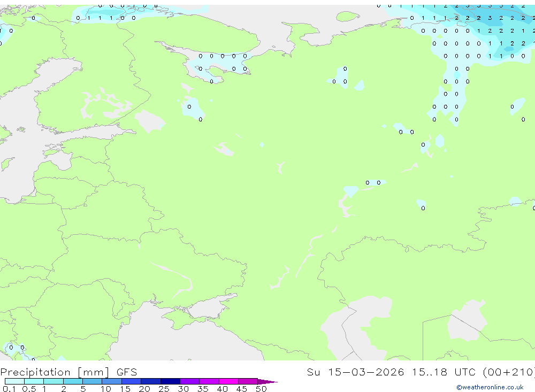The image size is (535, 392).
Task: Click the legend label '10'
Action: pyautogui.click(x=106, y=389)
